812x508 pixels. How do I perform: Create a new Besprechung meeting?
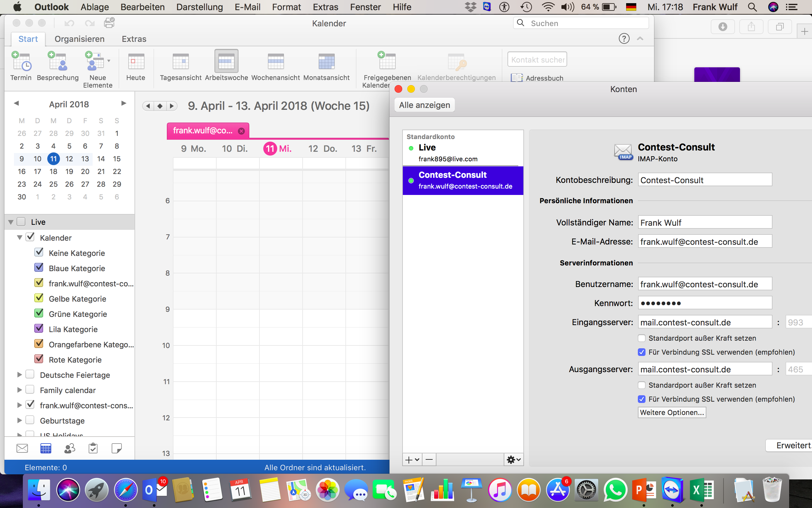point(57,66)
